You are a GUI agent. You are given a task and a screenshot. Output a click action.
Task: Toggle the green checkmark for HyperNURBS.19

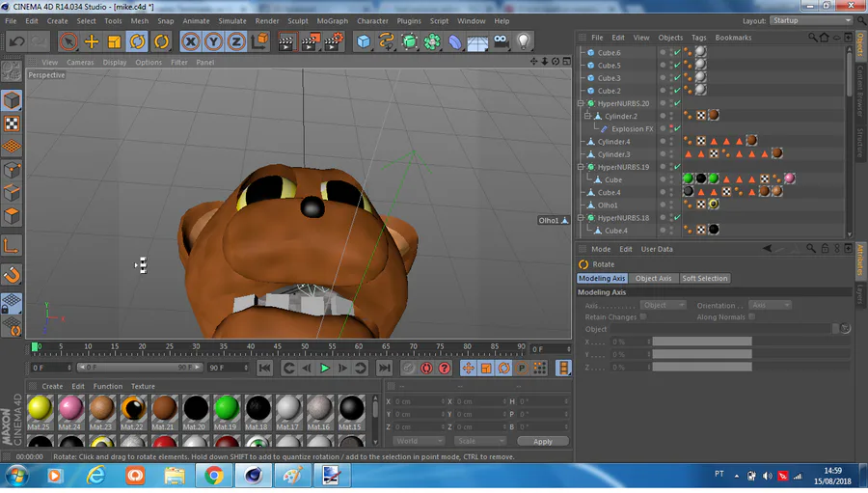(x=677, y=167)
